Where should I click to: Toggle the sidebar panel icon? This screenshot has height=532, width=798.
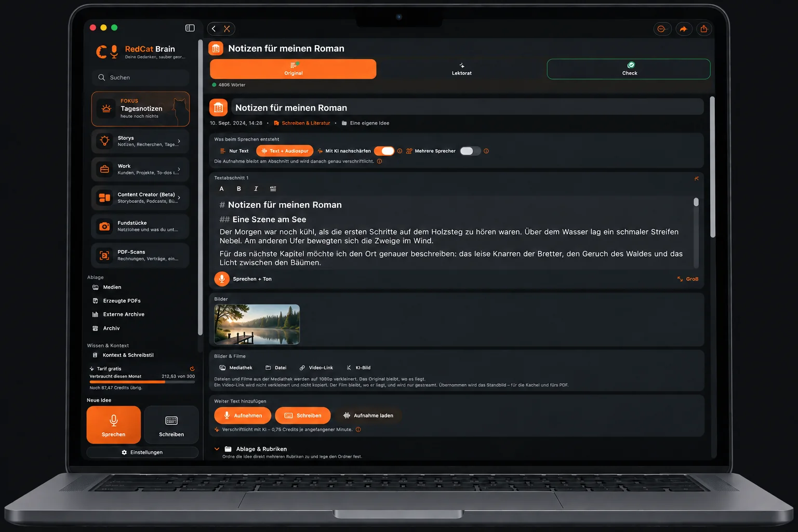click(190, 28)
